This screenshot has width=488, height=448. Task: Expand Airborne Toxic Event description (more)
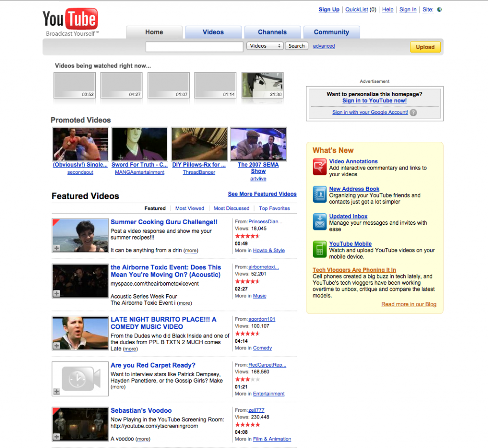[x=184, y=303]
